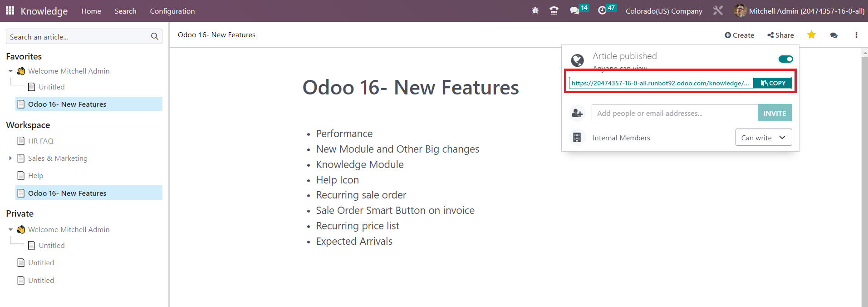The width and height of the screenshot is (868, 307).
Task: Open the apps grid menu icon
Action: coord(10,10)
